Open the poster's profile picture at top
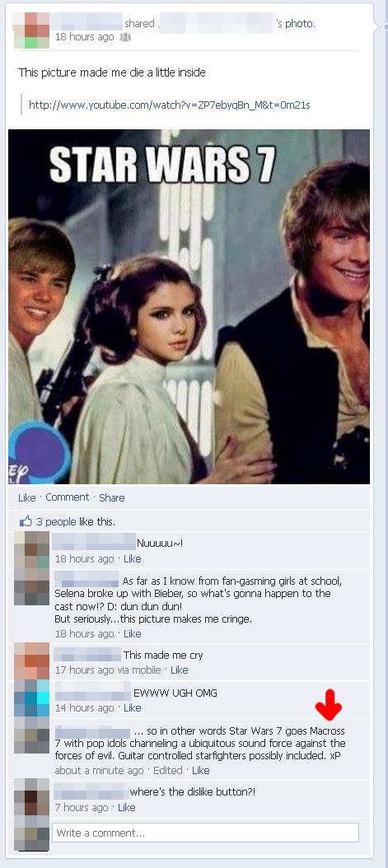 [31, 30]
